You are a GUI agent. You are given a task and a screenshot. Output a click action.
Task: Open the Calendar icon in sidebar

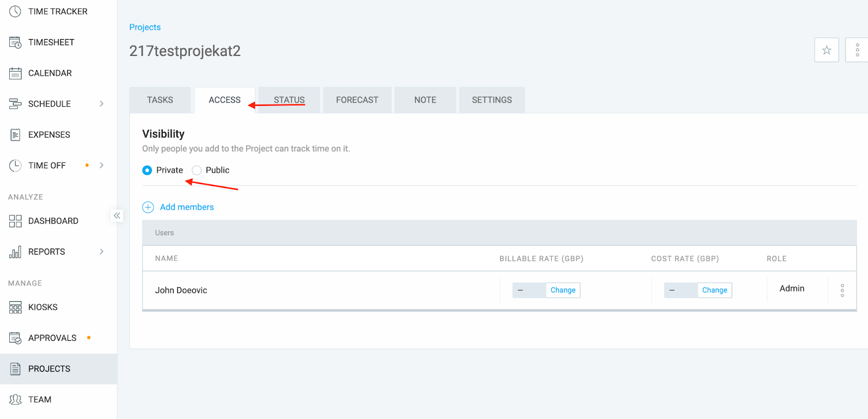click(x=15, y=73)
